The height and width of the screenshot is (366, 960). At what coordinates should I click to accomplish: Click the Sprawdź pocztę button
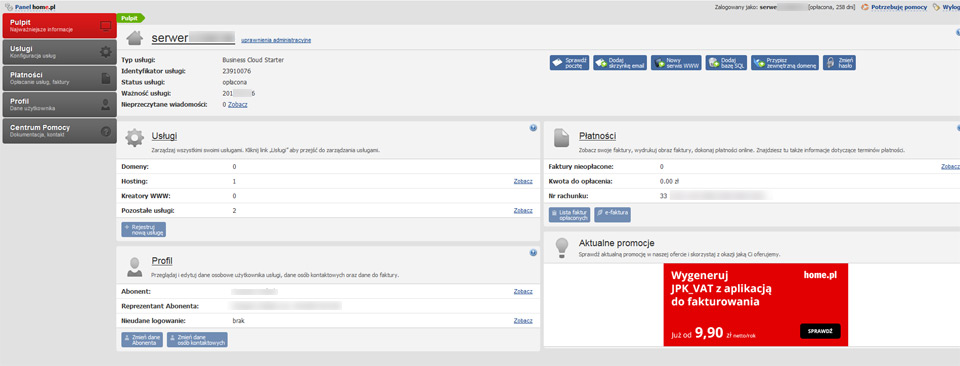tap(570, 62)
